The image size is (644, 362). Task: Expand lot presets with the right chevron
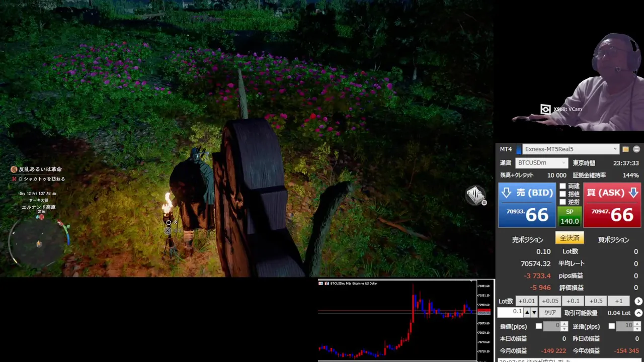point(638,301)
